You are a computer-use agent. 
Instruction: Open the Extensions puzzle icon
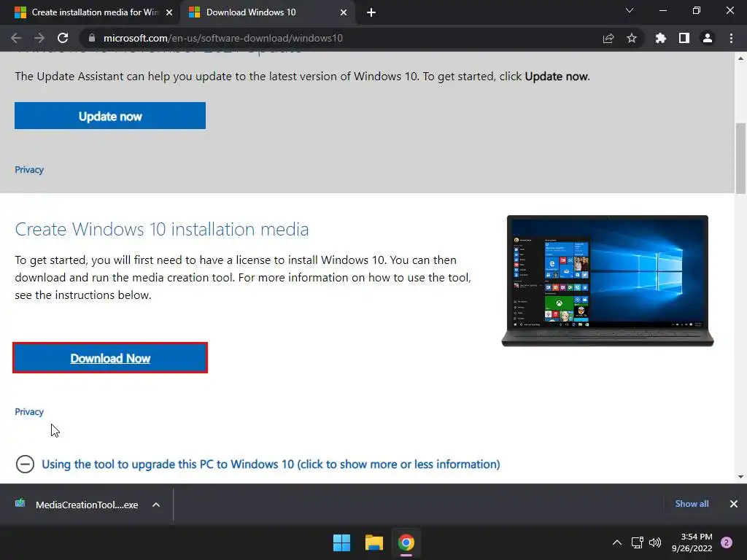pyautogui.click(x=660, y=38)
